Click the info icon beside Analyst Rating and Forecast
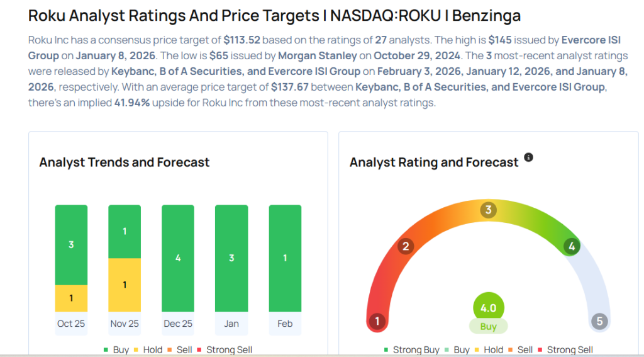The height and width of the screenshot is (357, 644). [x=528, y=157]
